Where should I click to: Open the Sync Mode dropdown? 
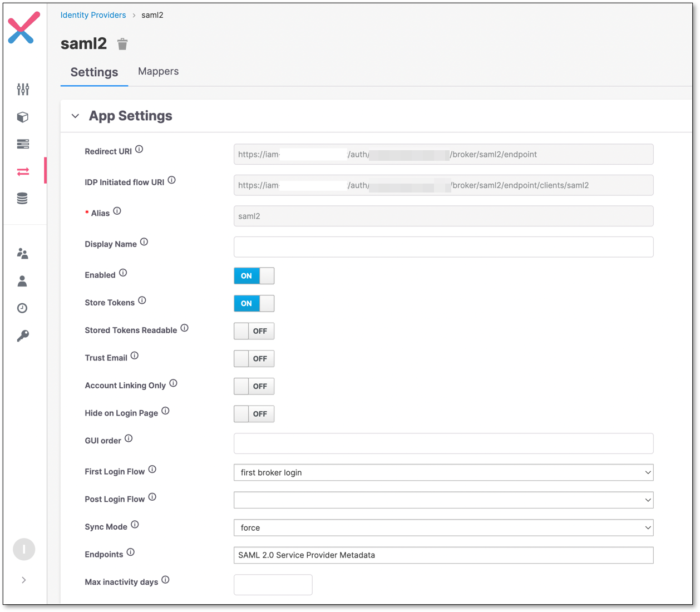[x=443, y=527]
